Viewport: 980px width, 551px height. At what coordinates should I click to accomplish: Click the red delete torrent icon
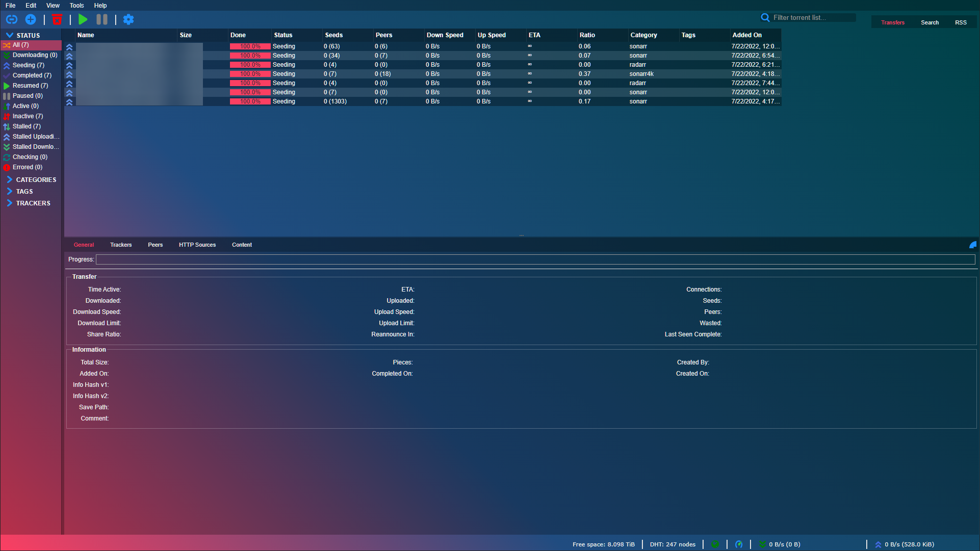(57, 19)
